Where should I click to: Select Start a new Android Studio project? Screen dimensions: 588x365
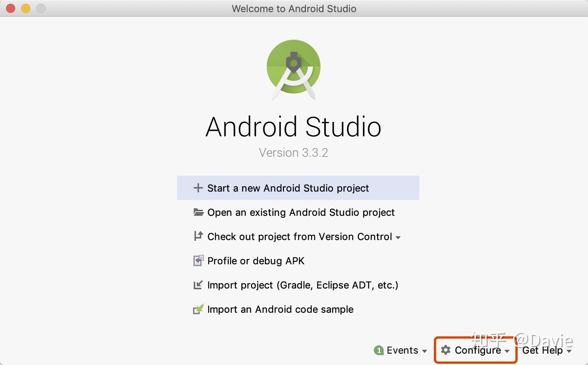(288, 188)
